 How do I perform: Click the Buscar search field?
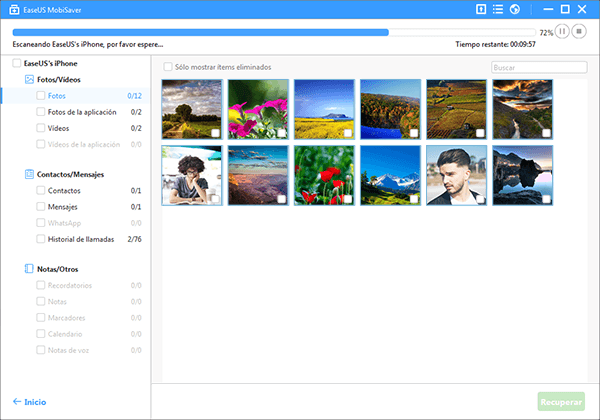539,67
